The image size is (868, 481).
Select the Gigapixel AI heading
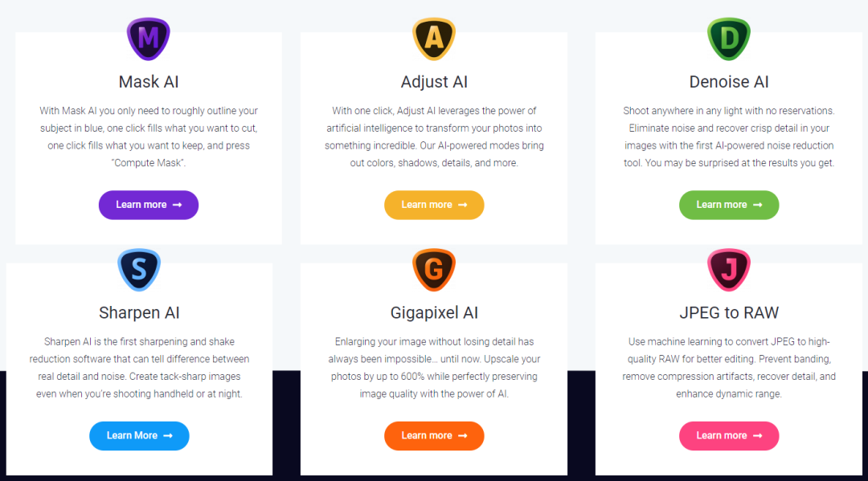434,313
